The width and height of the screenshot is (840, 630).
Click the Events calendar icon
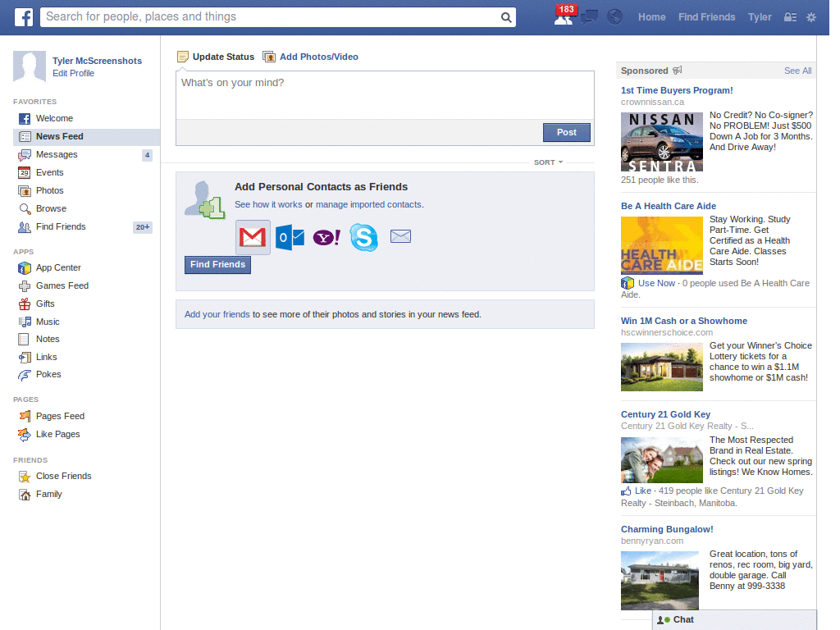pyautogui.click(x=25, y=172)
